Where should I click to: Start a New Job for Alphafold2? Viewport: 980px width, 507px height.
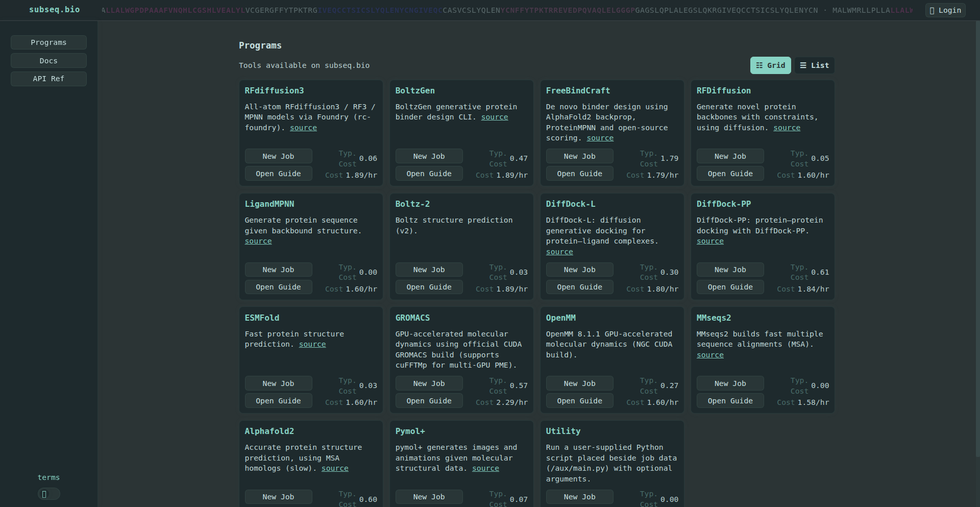[278, 496]
